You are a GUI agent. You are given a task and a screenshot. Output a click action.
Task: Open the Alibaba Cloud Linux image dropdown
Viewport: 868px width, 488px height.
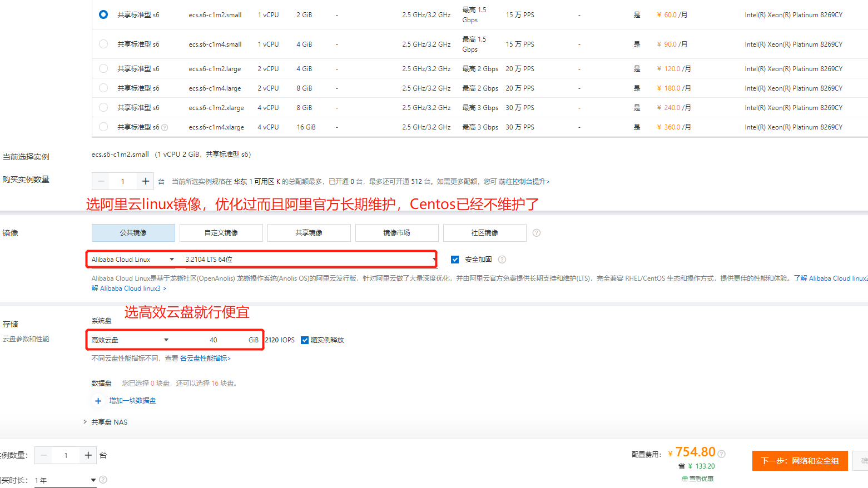(133, 260)
